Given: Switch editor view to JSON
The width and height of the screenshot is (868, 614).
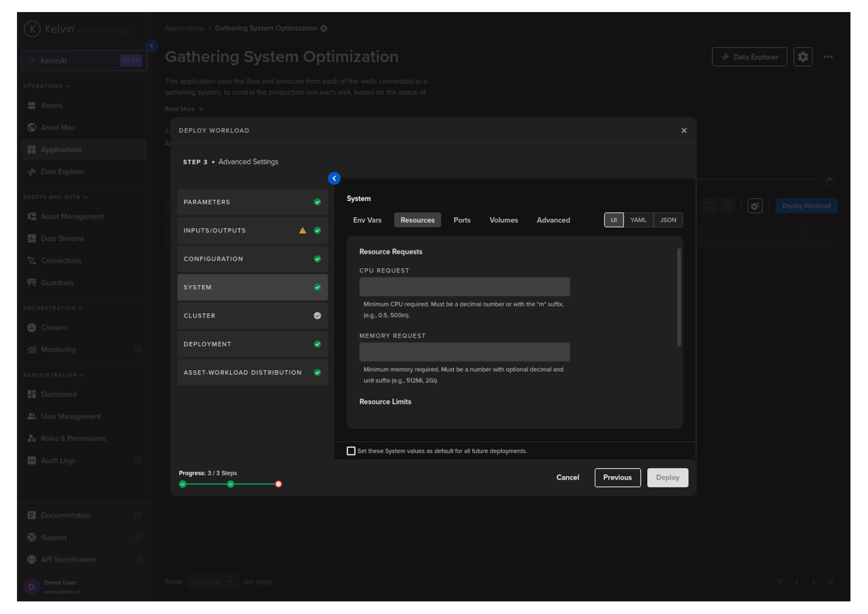Looking at the screenshot, I should (x=668, y=220).
